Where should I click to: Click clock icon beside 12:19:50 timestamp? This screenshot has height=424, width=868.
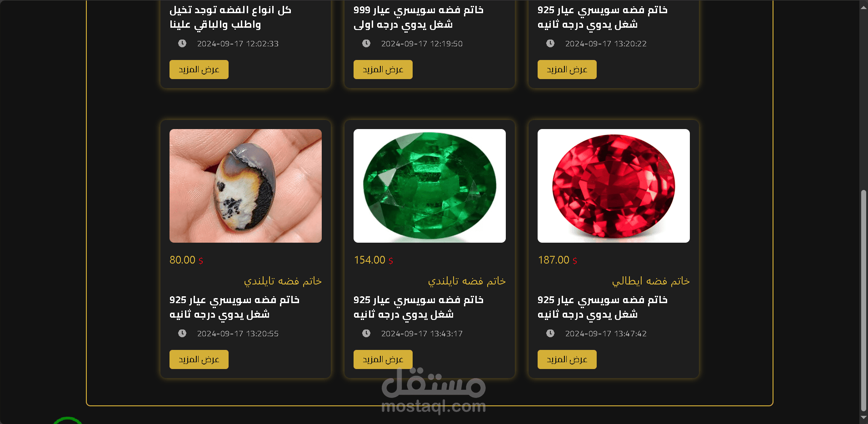pyautogui.click(x=366, y=44)
